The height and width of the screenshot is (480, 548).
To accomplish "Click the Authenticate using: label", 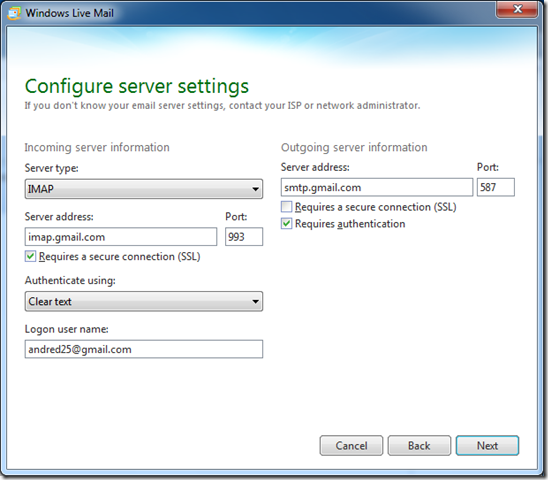I will [70, 280].
